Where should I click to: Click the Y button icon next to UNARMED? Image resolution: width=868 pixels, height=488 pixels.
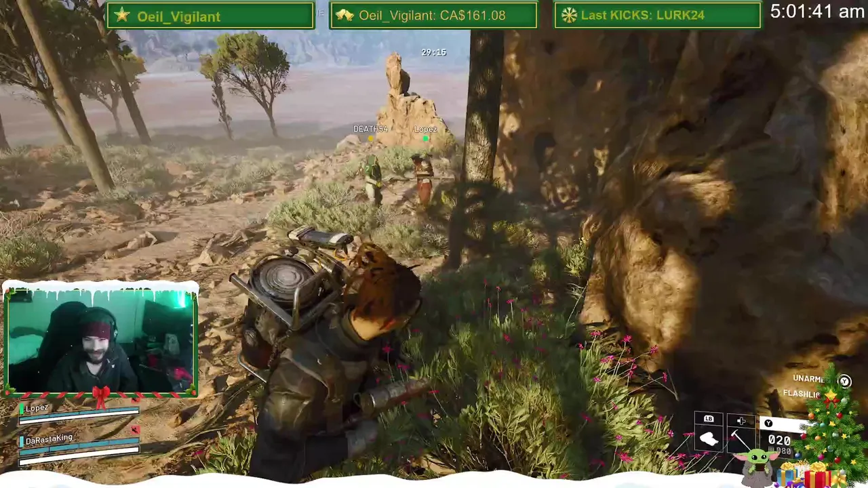(844, 382)
